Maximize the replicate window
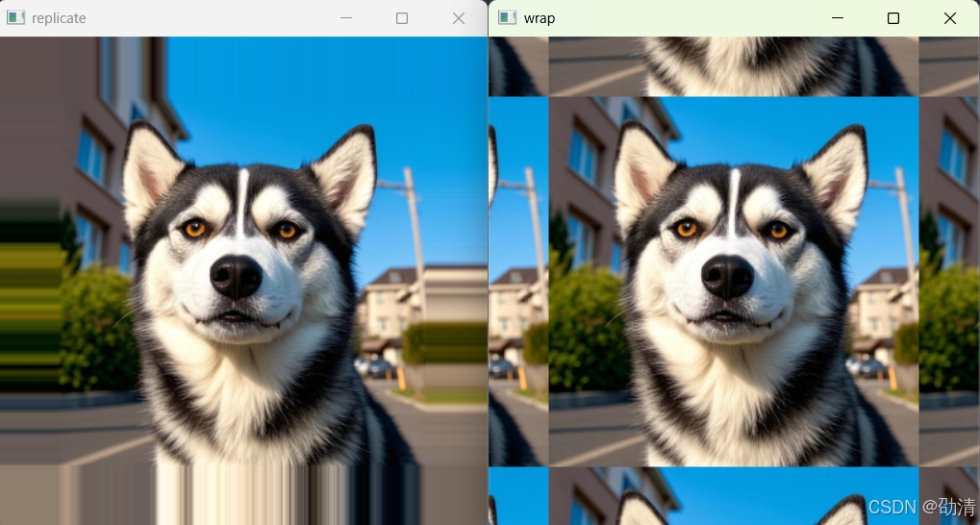This screenshot has width=980, height=525. 402,18
